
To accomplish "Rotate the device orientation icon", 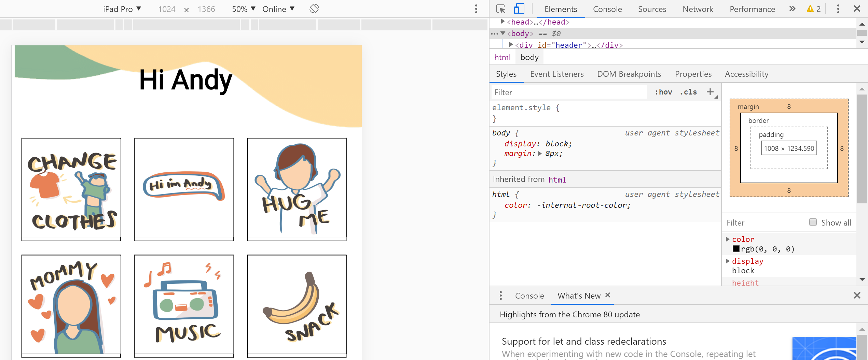I will point(314,9).
